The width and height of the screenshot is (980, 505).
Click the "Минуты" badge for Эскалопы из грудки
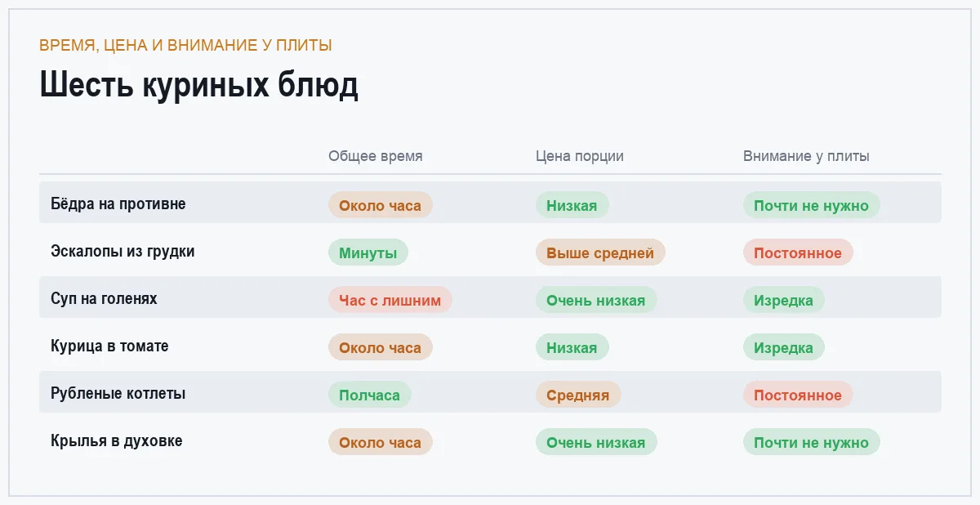368,252
